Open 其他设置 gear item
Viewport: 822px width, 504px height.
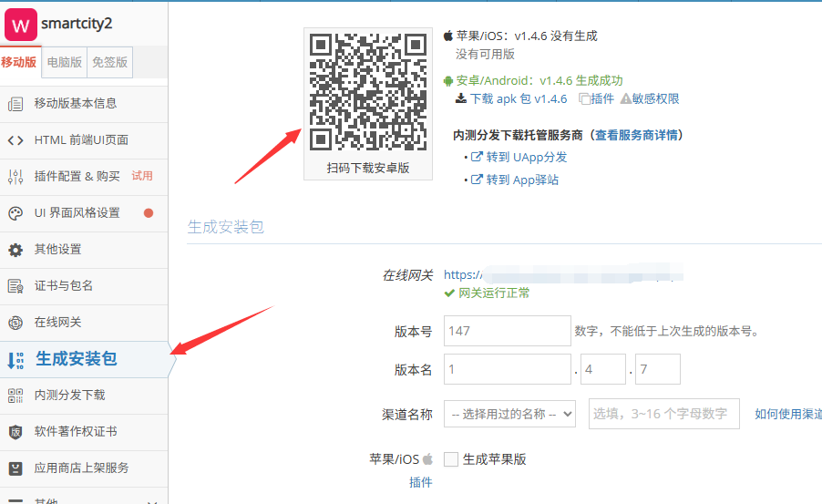(57, 250)
